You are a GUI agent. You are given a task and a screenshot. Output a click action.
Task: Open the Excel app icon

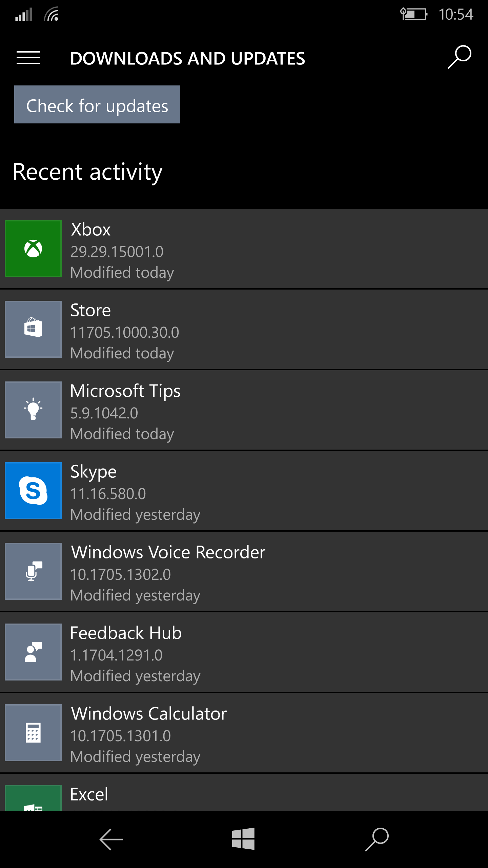point(33,798)
